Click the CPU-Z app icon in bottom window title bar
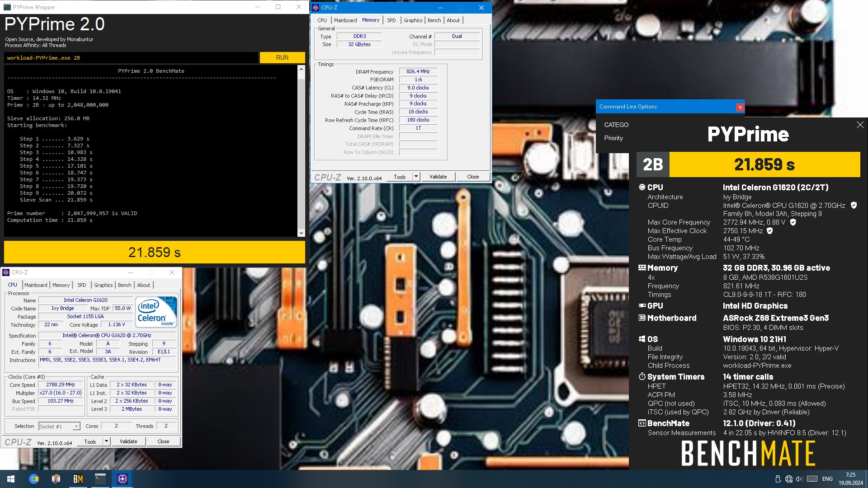868x488 pixels. (6, 272)
